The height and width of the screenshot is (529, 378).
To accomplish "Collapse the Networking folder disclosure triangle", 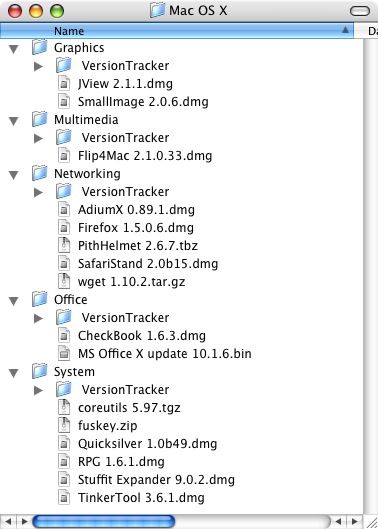I will point(14,175).
